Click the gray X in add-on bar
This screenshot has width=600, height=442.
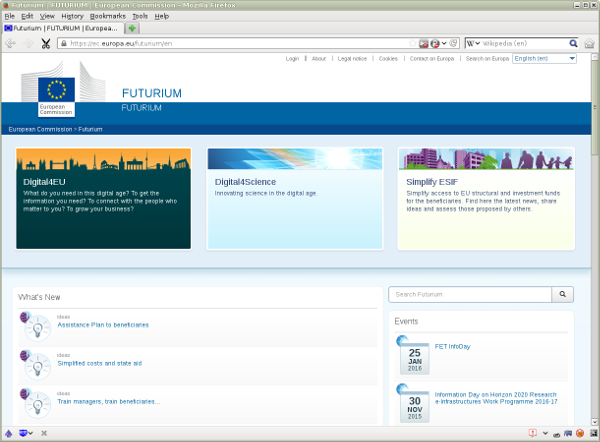(x=44, y=433)
